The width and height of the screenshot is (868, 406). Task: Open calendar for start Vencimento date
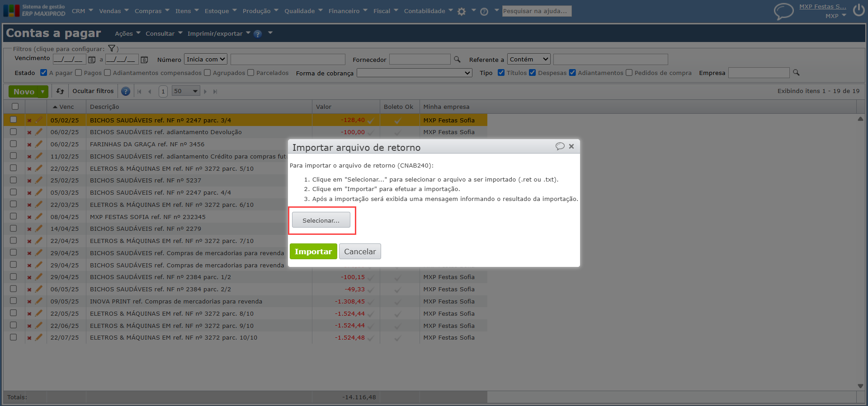pos(92,60)
